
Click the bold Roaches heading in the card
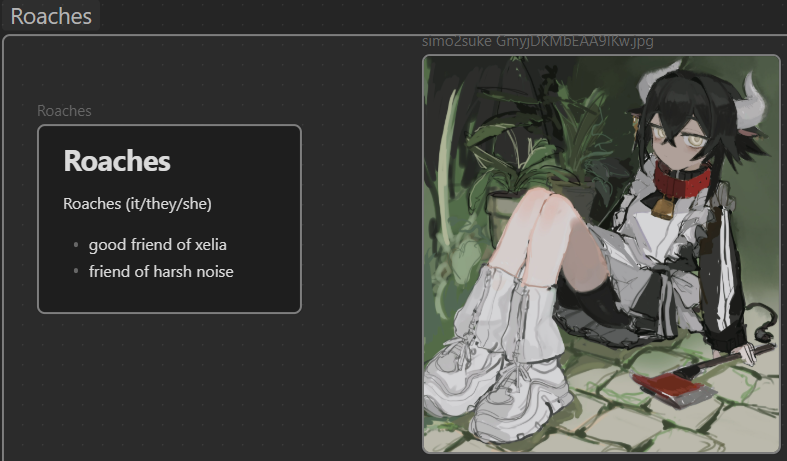point(117,161)
